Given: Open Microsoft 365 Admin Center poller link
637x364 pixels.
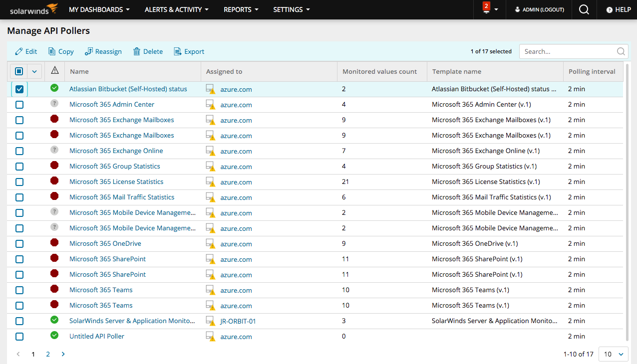Looking at the screenshot, I should (112, 104).
